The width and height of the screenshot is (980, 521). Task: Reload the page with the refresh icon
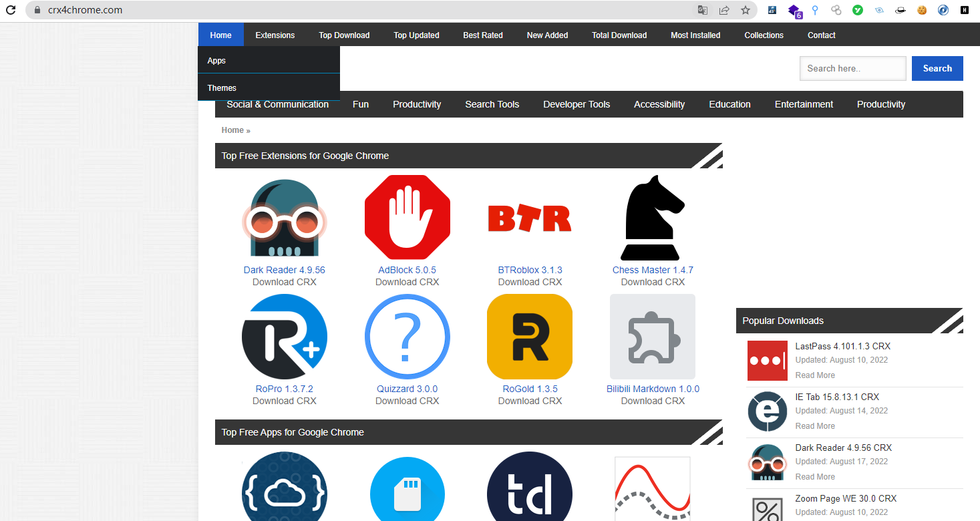coord(11,10)
